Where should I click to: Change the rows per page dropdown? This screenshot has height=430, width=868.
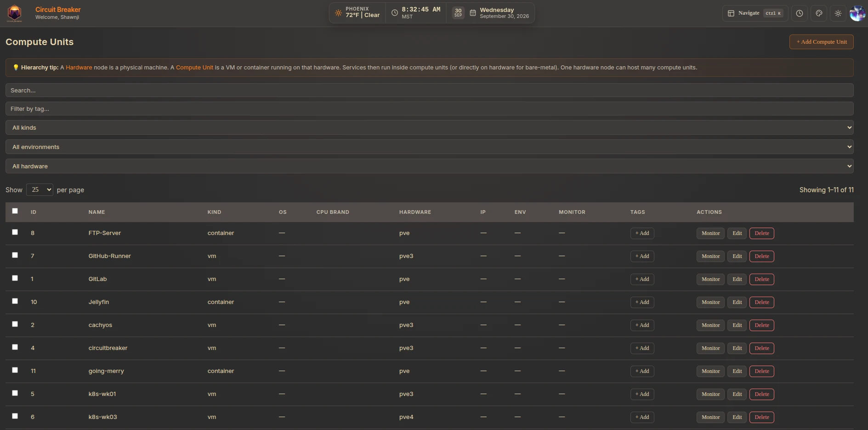point(40,189)
